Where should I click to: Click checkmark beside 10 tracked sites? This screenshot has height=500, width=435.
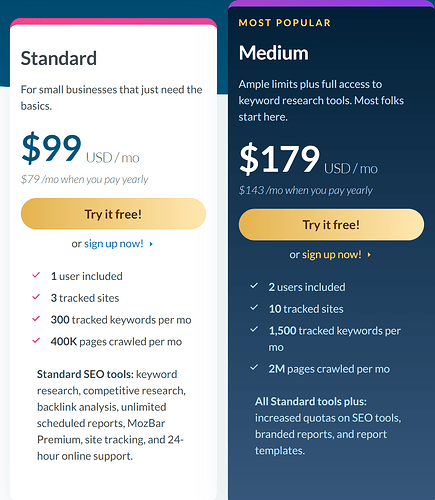(254, 308)
